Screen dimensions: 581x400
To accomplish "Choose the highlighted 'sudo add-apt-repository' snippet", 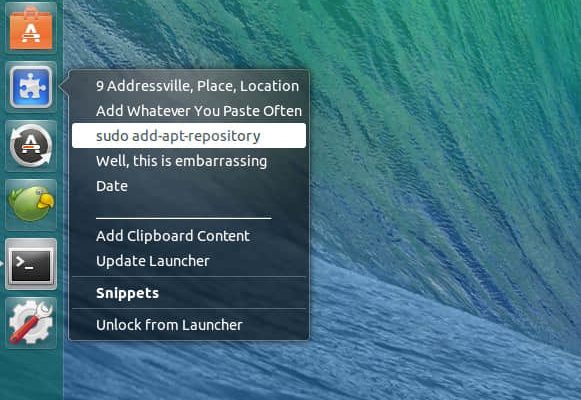I will coord(189,136).
